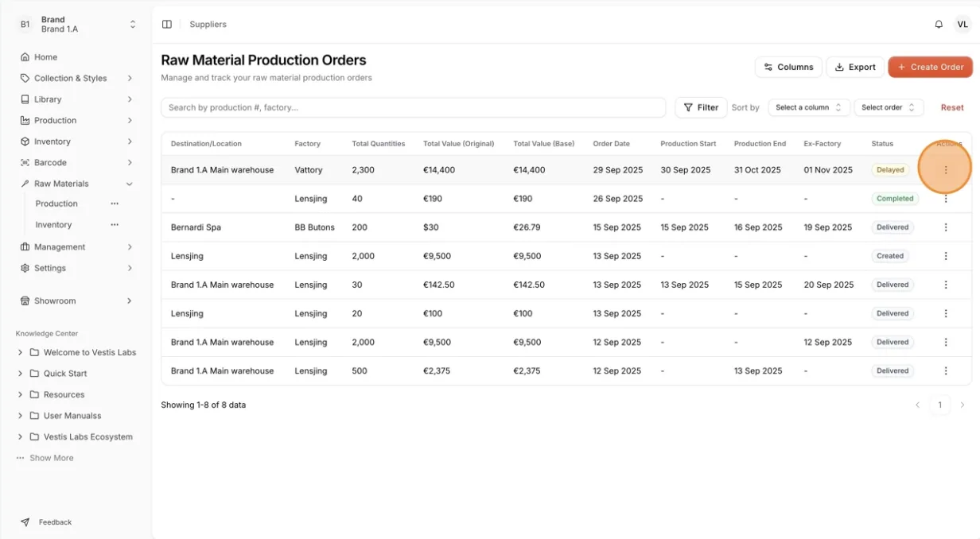Screen dimensions: 980x539
Task: Click the Production truck icon in sidebar
Action: [x=25, y=121]
